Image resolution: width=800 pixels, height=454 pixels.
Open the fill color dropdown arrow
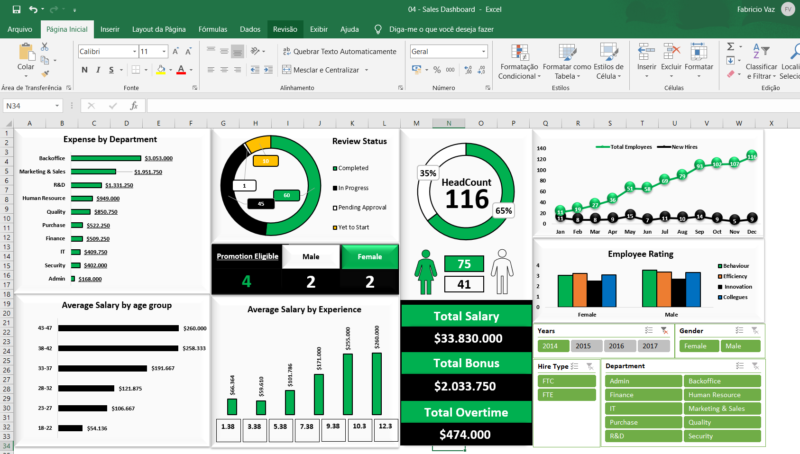coord(170,70)
